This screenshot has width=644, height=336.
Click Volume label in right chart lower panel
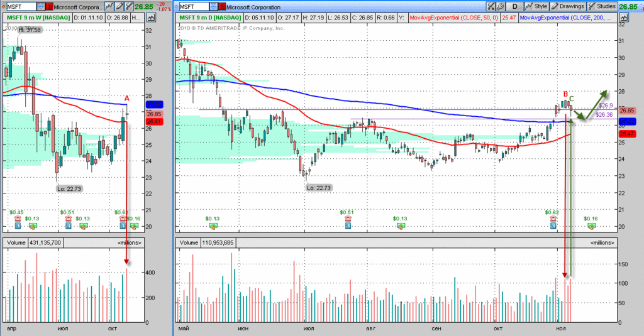[x=189, y=242]
